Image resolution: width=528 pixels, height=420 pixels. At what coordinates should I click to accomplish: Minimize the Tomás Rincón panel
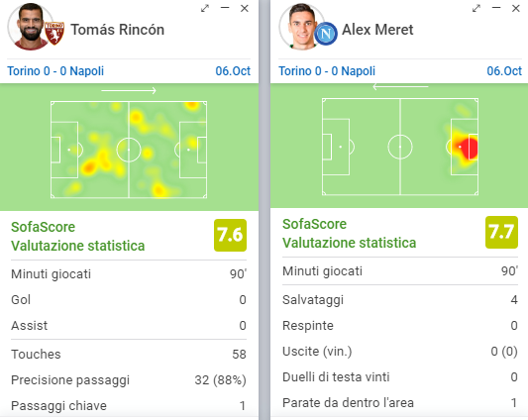coord(225,8)
